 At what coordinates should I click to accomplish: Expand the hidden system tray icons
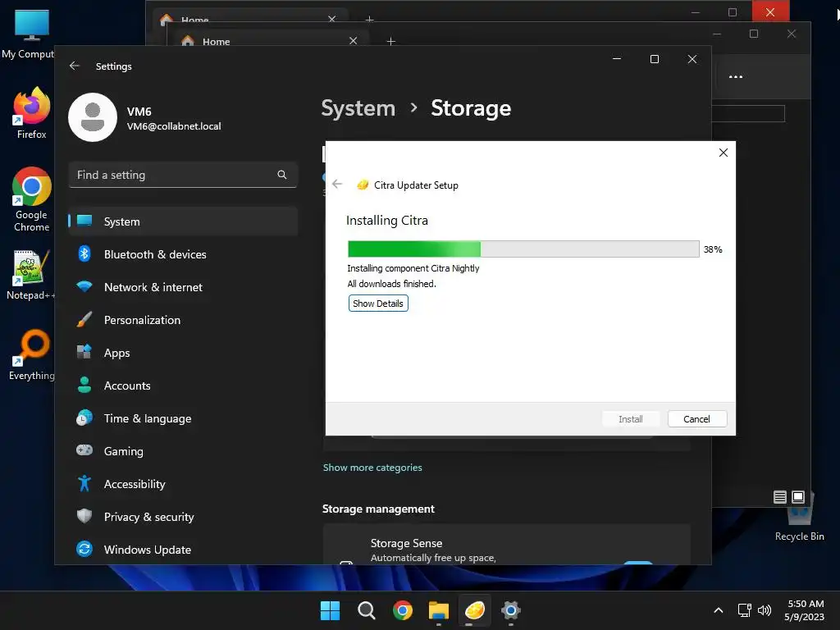719,610
